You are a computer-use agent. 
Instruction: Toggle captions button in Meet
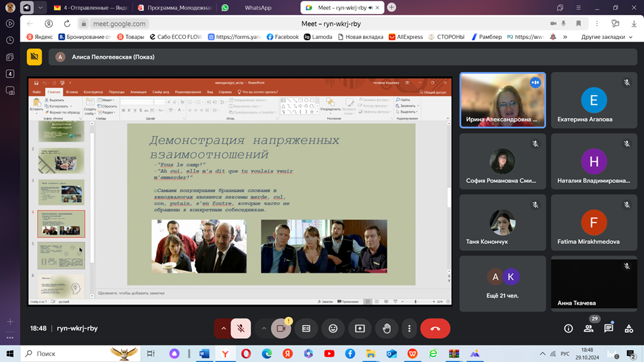pos(306,328)
